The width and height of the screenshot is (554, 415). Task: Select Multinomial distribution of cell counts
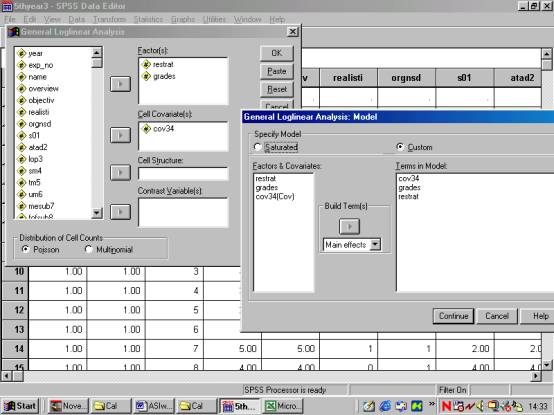pyautogui.click(x=89, y=249)
